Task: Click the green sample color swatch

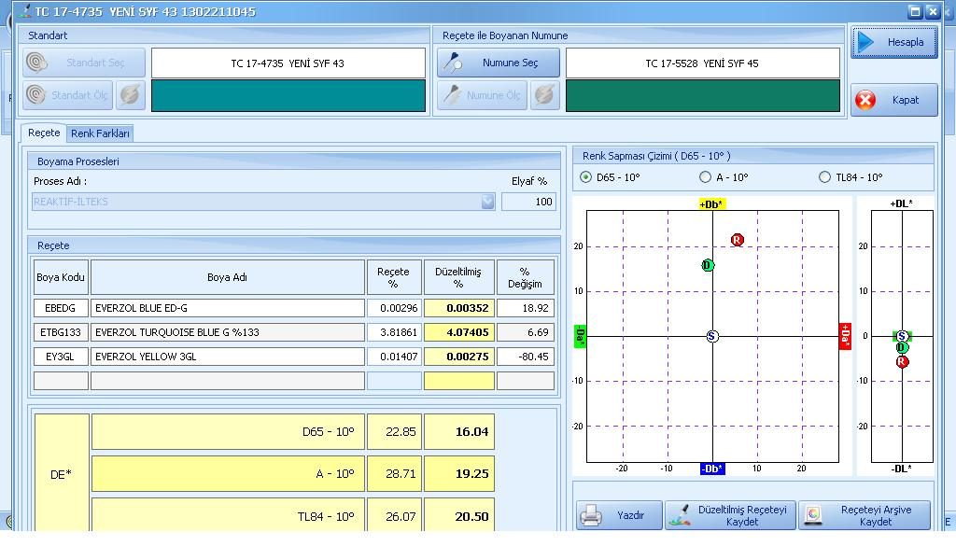Action: [x=702, y=95]
